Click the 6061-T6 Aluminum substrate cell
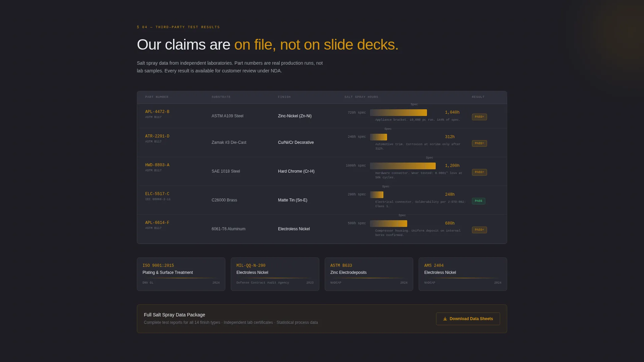 (228, 229)
